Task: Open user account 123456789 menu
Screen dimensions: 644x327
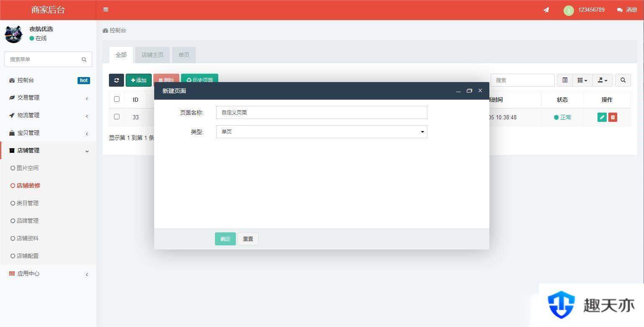Action: click(584, 10)
